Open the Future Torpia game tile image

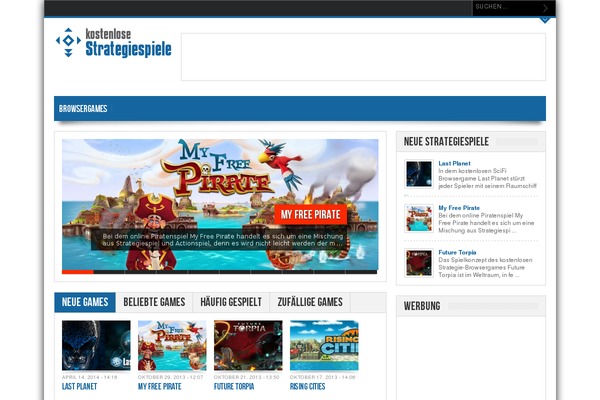pyautogui.click(x=248, y=345)
